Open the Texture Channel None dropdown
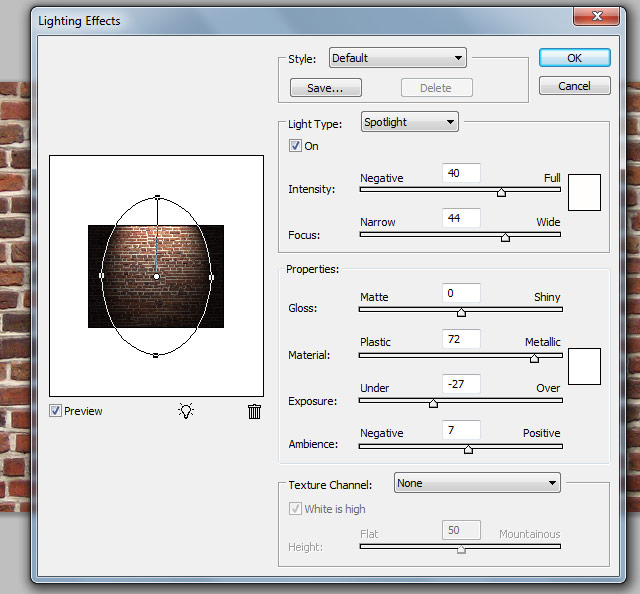Image resolution: width=640 pixels, height=594 pixels. click(477, 483)
